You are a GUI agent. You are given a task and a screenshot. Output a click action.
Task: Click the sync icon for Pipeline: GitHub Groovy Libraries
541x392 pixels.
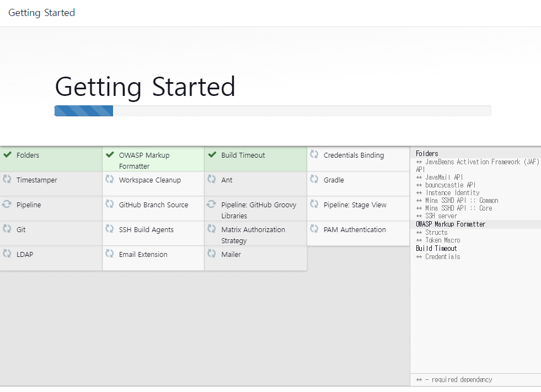pyautogui.click(x=212, y=204)
